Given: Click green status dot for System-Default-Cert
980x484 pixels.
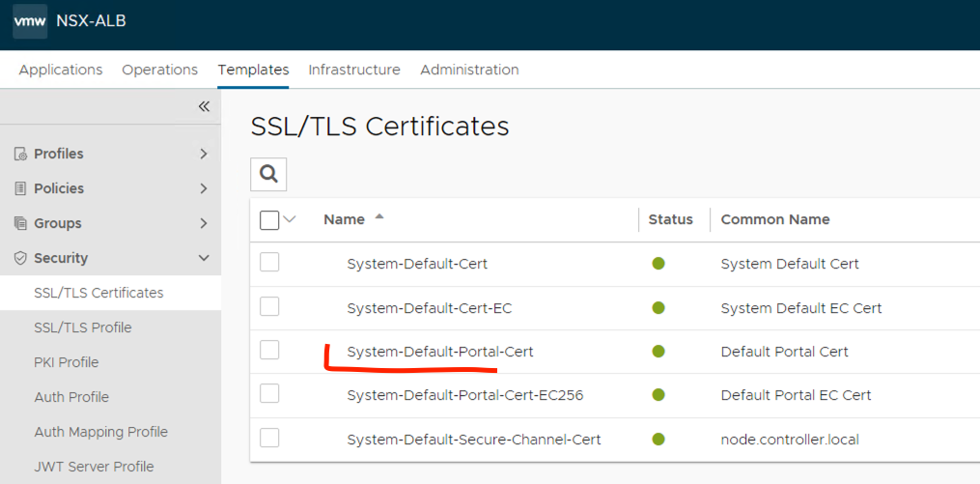Looking at the screenshot, I should (658, 264).
